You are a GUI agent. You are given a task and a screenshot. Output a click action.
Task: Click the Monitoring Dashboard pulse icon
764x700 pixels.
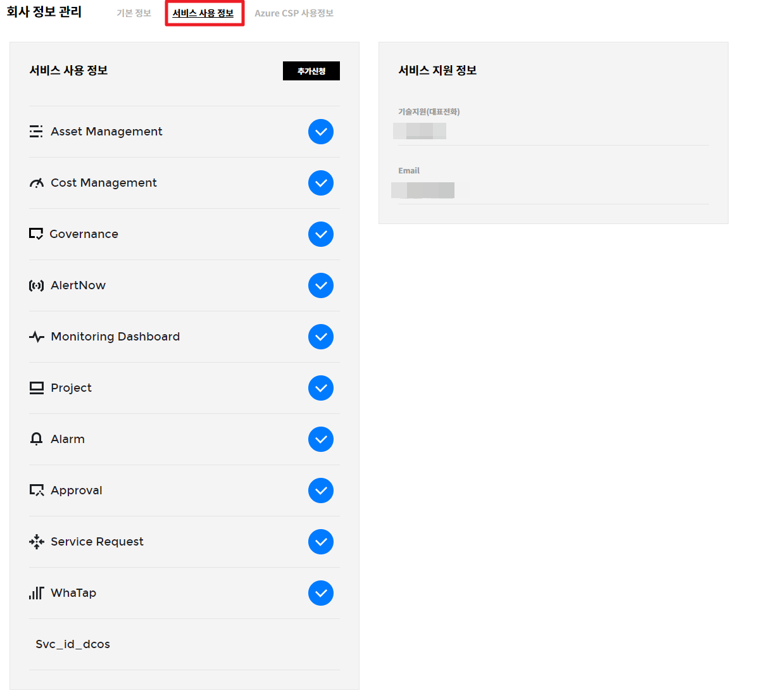coord(36,337)
